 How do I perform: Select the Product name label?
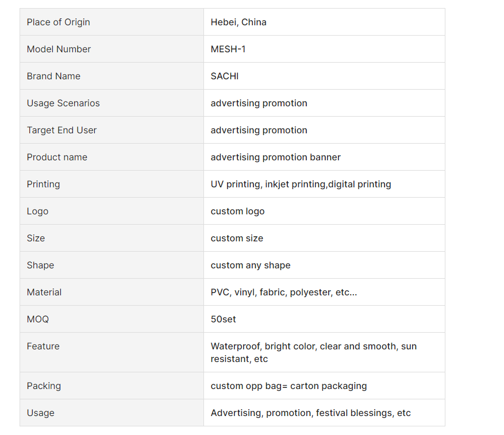(57, 157)
